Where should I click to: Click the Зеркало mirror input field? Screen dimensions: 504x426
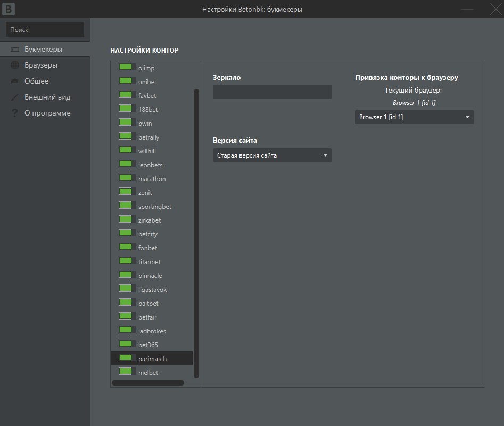pos(272,92)
